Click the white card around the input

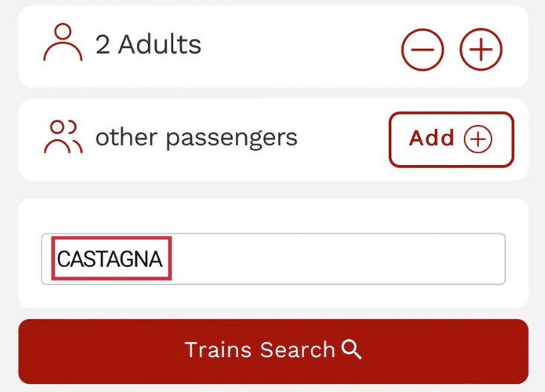click(x=273, y=217)
